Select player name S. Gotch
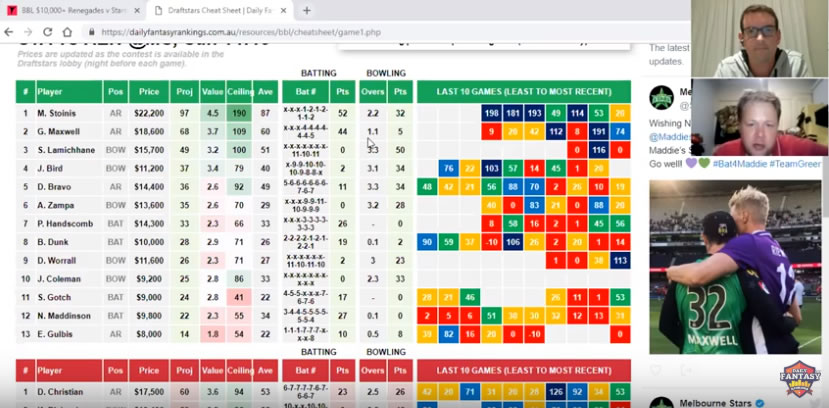Viewport: 829px width, 408px height. pos(54,298)
